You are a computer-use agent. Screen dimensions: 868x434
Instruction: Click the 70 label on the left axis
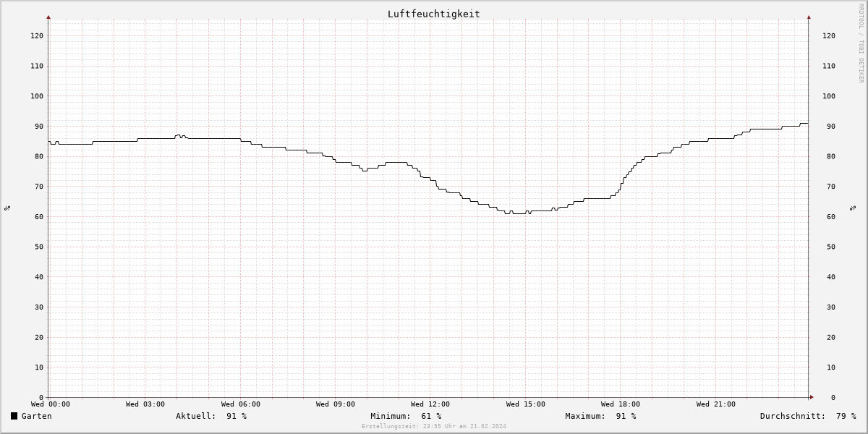tap(39, 187)
